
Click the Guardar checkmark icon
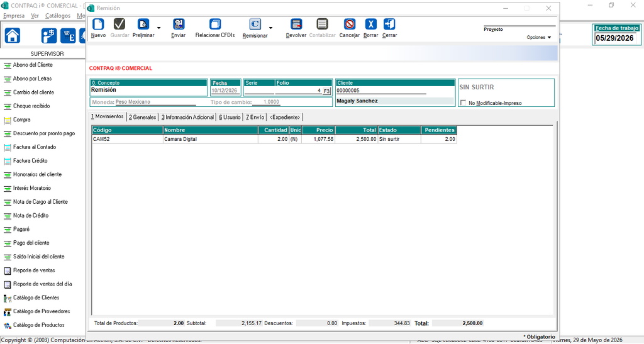119,25
